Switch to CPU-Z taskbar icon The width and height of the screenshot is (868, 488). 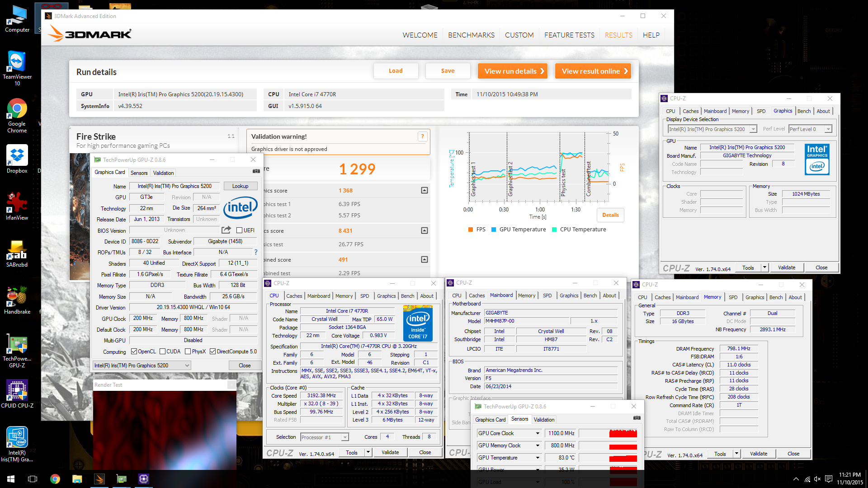coord(144,479)
